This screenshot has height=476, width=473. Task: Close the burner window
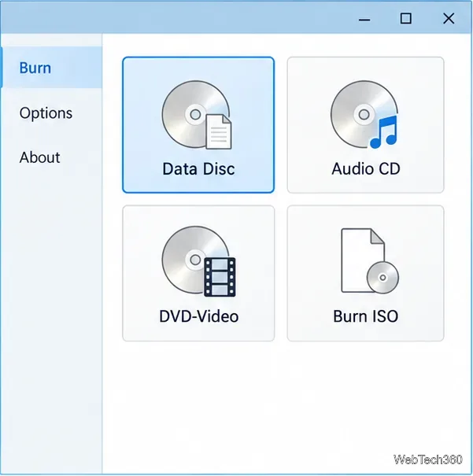449,19
